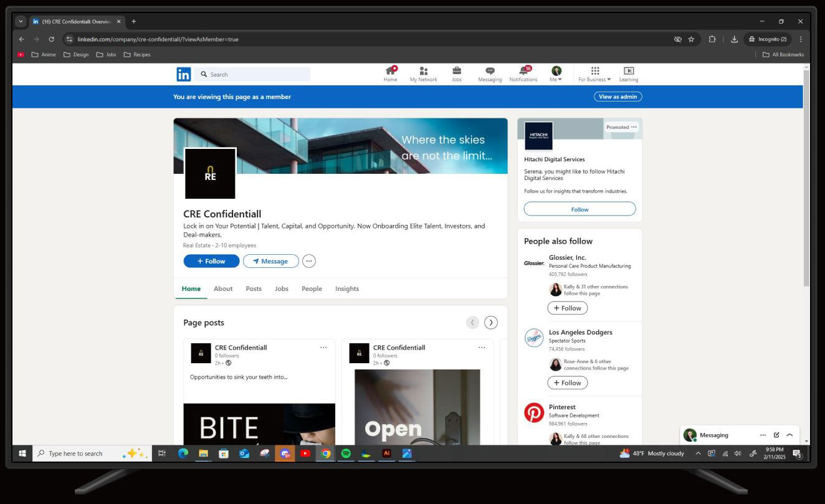Bookmark this page with the star
The image size is (825, 504).
691,39
